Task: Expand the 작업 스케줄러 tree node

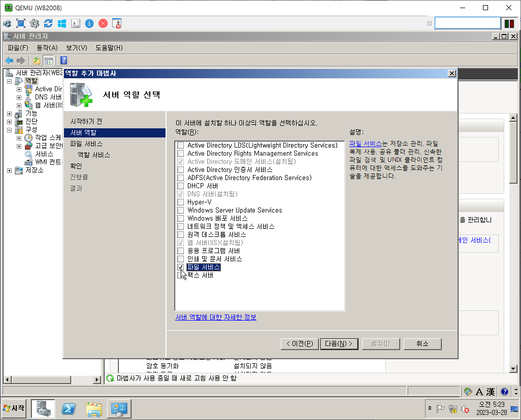Action: [19, 138]
